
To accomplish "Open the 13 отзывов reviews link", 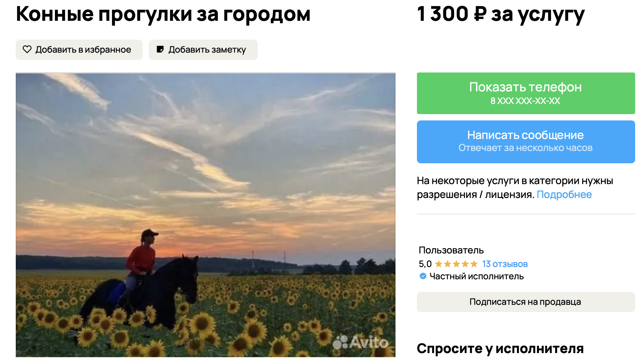I will [x=505, y=264].
